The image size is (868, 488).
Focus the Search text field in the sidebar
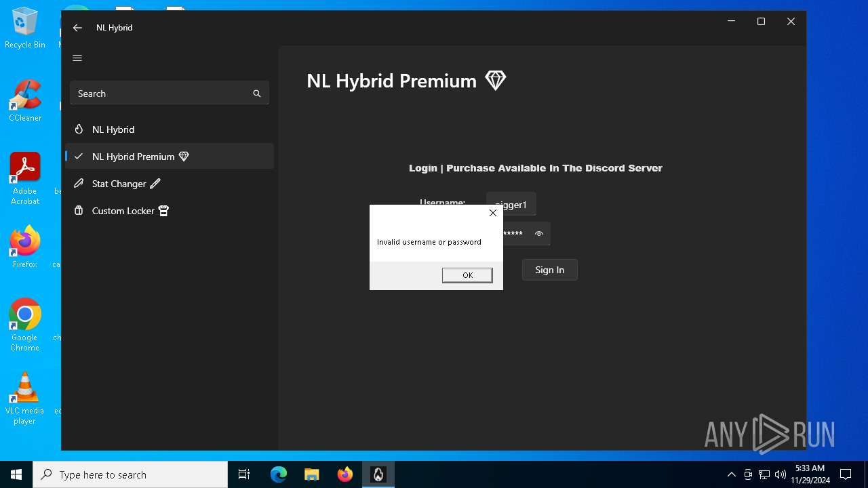[x=170, y=94]
